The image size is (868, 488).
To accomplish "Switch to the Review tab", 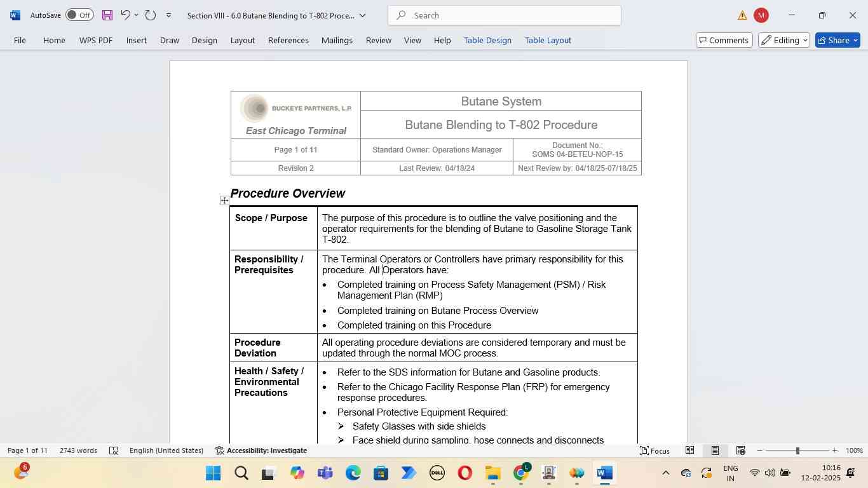I will 379,40.
